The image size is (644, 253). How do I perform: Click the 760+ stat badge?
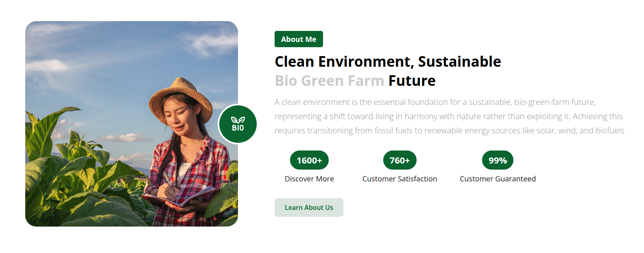399,160
